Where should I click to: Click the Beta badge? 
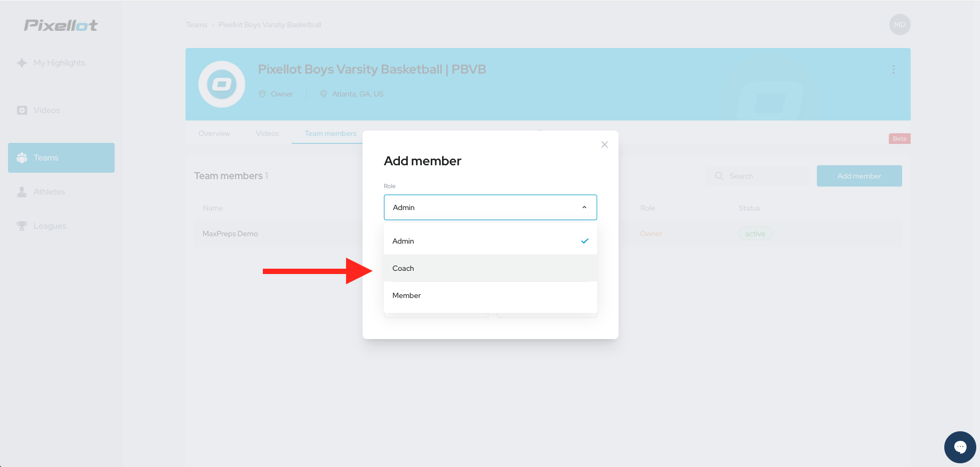pos(899,139)
